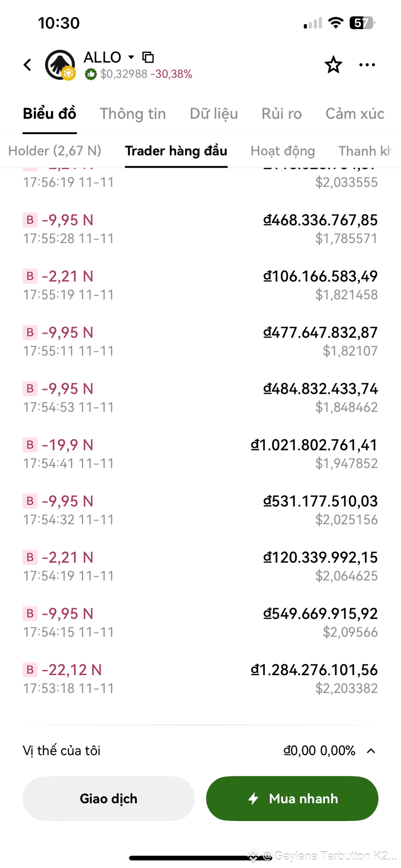Tap the green verified badge icon
This screenshot has width=401, height=868.
pos(91,74)
